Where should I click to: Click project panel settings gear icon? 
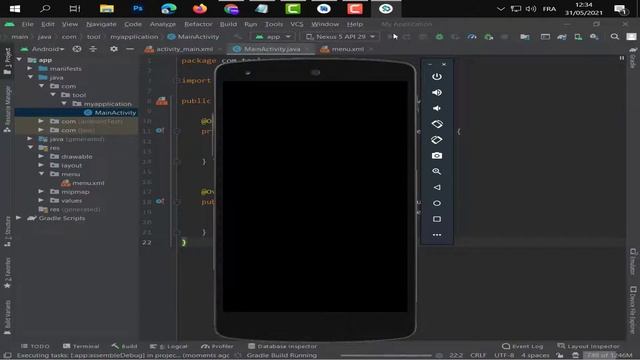113,49
